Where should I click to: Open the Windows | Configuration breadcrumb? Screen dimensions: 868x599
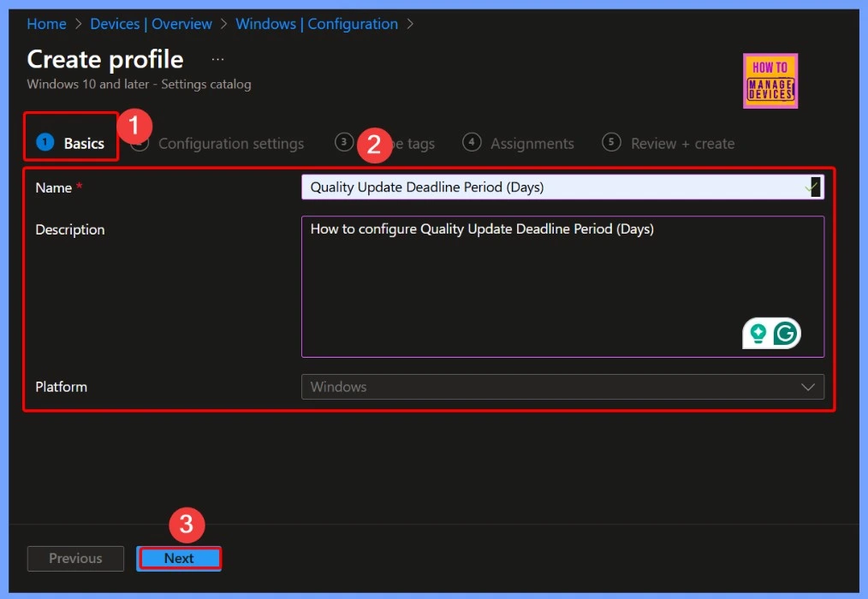click(317, 24)
